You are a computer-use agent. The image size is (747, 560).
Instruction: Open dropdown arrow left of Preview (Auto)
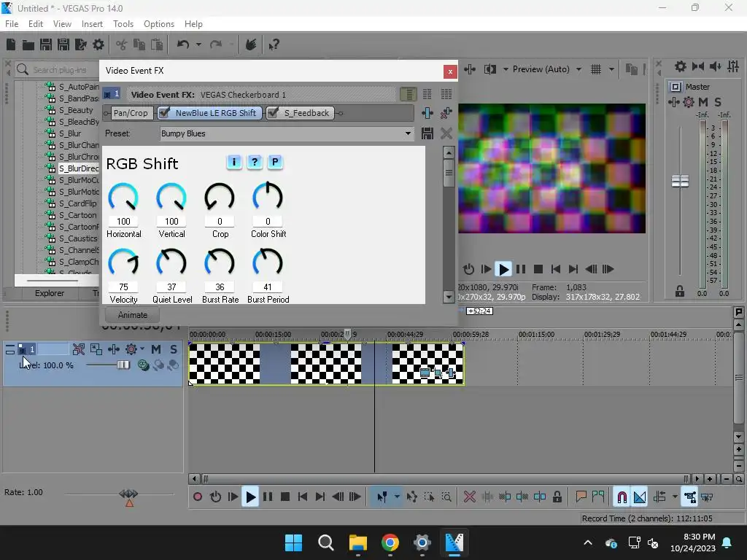click(x=506, y=69)
